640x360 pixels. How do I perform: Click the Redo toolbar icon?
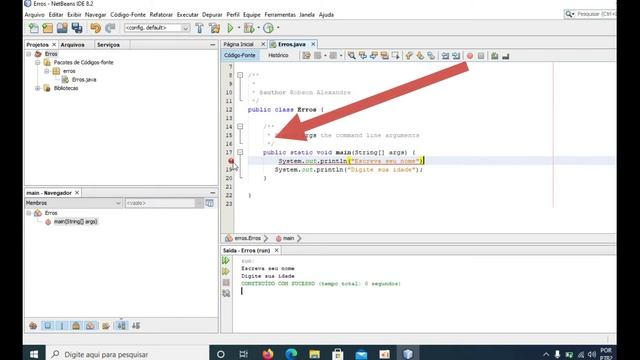coord(110,28)
